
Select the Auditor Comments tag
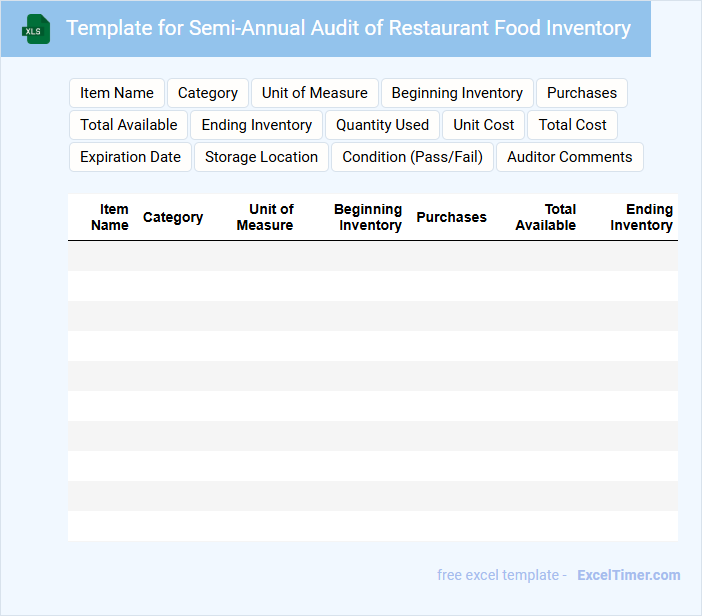(570, 157)
